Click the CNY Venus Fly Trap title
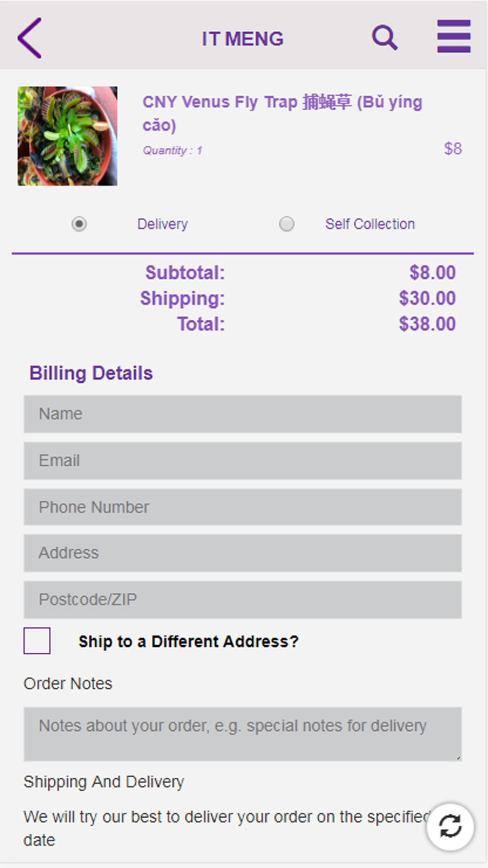Image resolution: width=488 pixels, height=868 pixels. 282,113
